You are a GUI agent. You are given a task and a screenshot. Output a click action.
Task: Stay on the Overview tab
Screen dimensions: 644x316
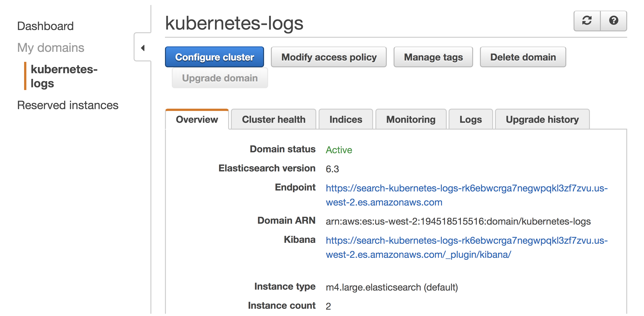pyautogui.click(x=197, y=119)
